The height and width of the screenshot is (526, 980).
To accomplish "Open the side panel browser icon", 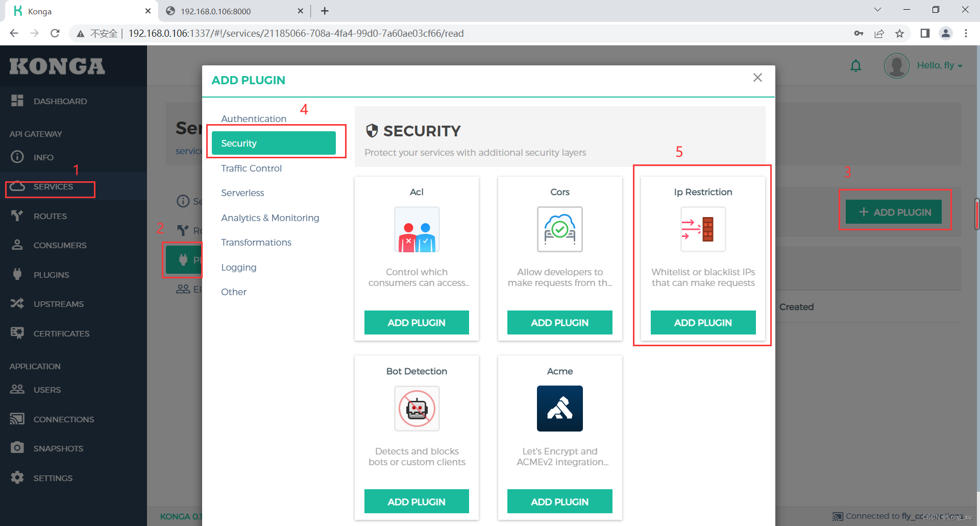I will tap(925, 33).
